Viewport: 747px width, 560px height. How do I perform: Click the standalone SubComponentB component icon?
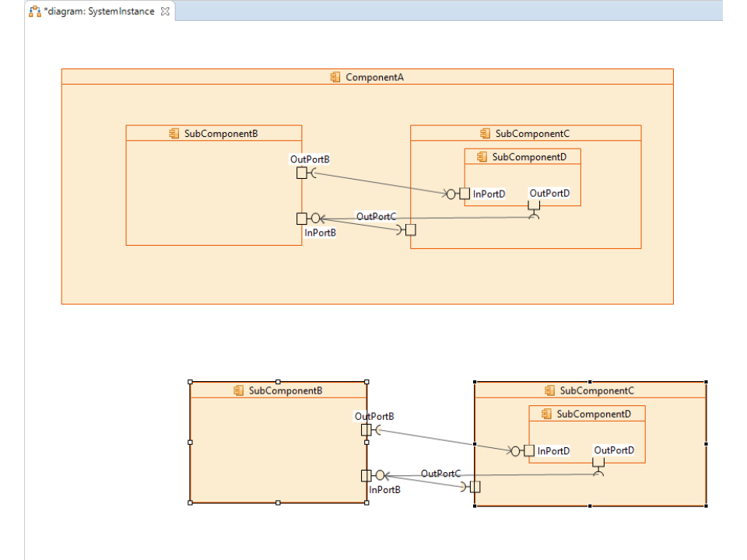pos(239,390)
